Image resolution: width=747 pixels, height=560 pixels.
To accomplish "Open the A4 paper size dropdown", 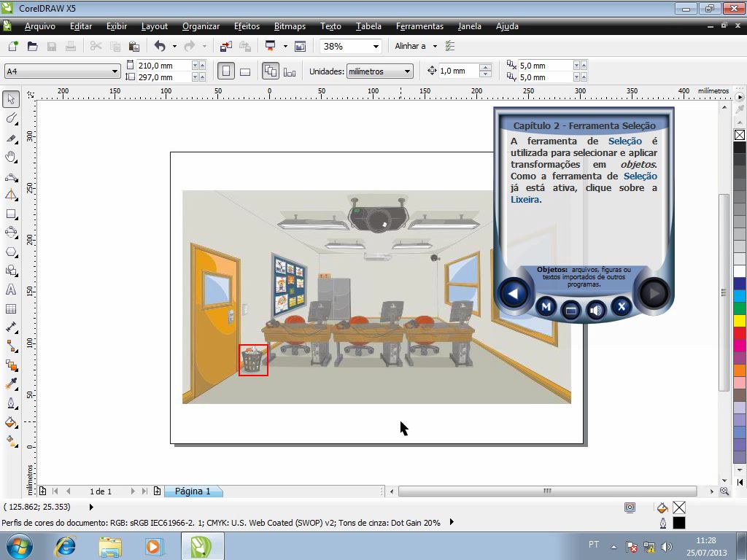I will [x=115, y=71].
